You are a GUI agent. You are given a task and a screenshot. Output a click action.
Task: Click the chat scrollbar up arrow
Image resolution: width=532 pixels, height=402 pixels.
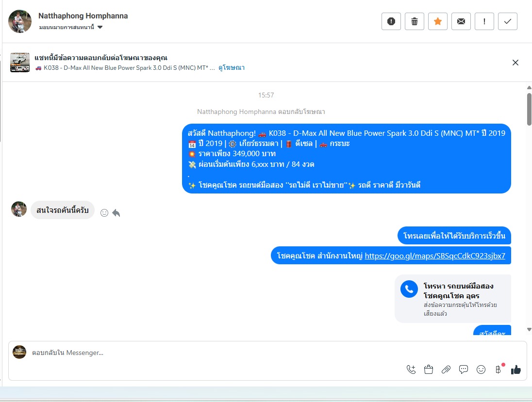pyautogui.click(x=529, y=87)
